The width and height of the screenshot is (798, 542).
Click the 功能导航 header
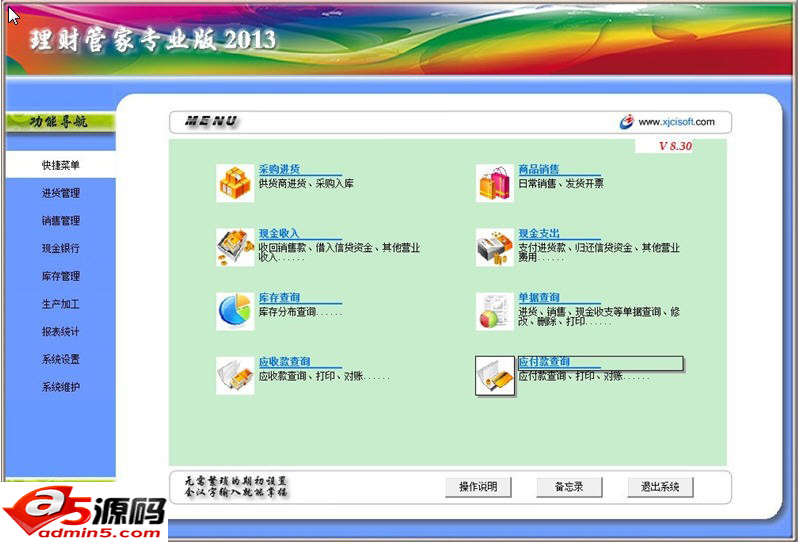coord(59,122)
